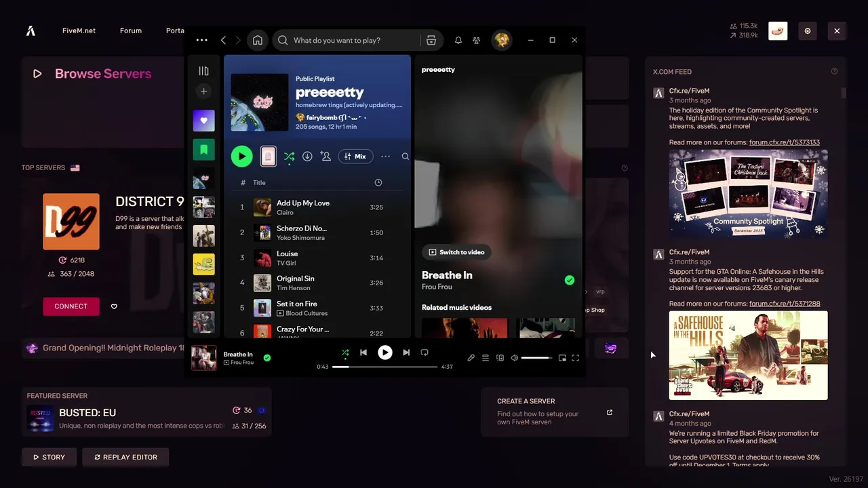
Task: Favorite District 99 server heart icon
Action: (x=114, y=306)
